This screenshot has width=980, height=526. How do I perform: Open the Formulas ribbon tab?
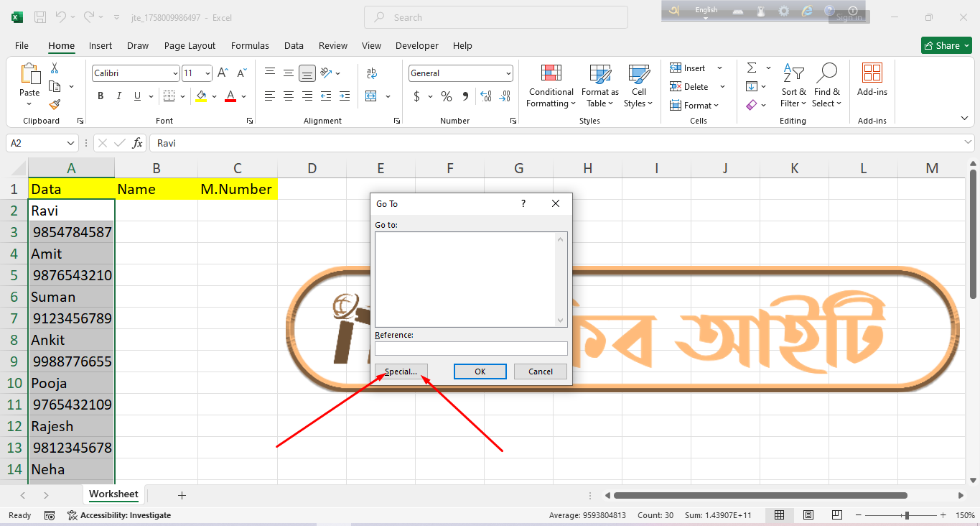click(x=250, y=45)
